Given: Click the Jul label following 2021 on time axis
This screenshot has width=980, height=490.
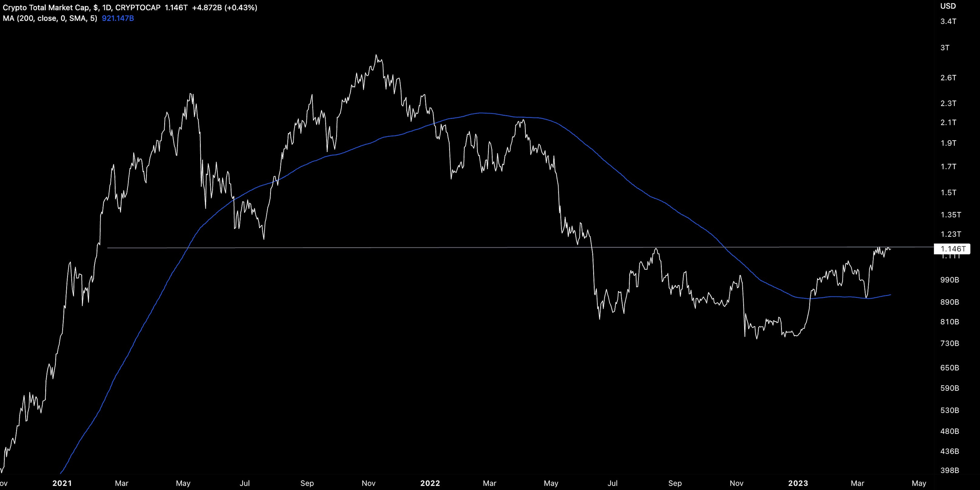Looking at the screenshot, I should click(x=245, y=483).
